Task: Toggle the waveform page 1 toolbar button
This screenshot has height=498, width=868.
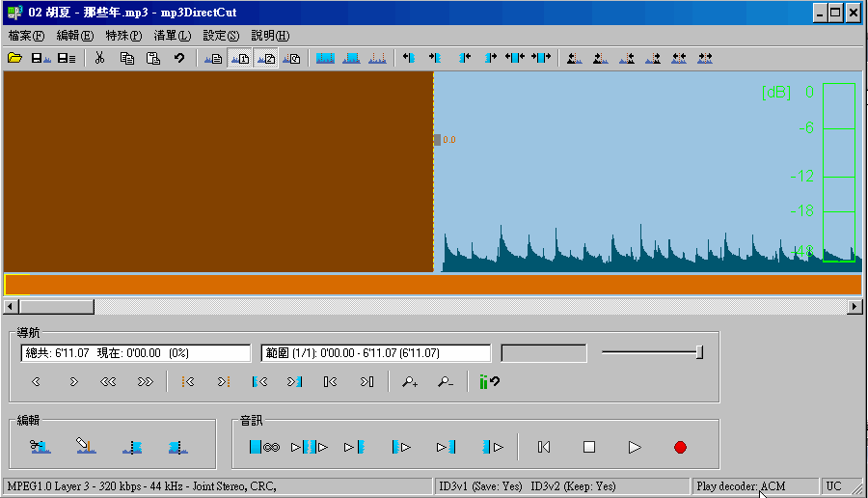Action: coord(240,58)
